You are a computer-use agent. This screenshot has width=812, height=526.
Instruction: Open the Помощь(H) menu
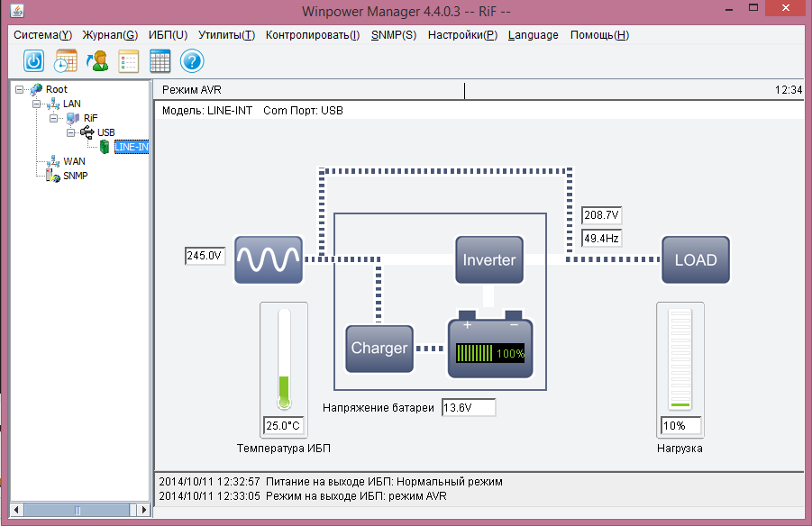[599, 35]
